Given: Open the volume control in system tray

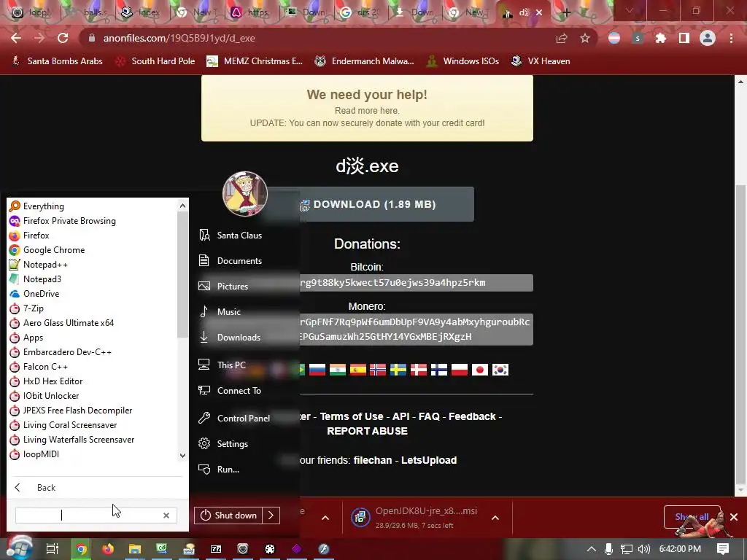Looking at the screenshot, I should tap(644, 549).
